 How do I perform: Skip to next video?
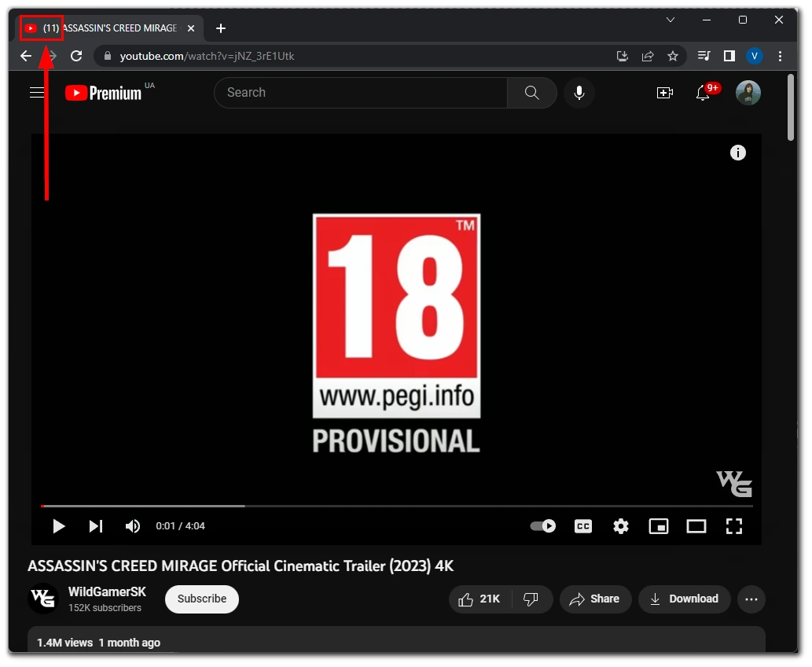pos(96,526)
